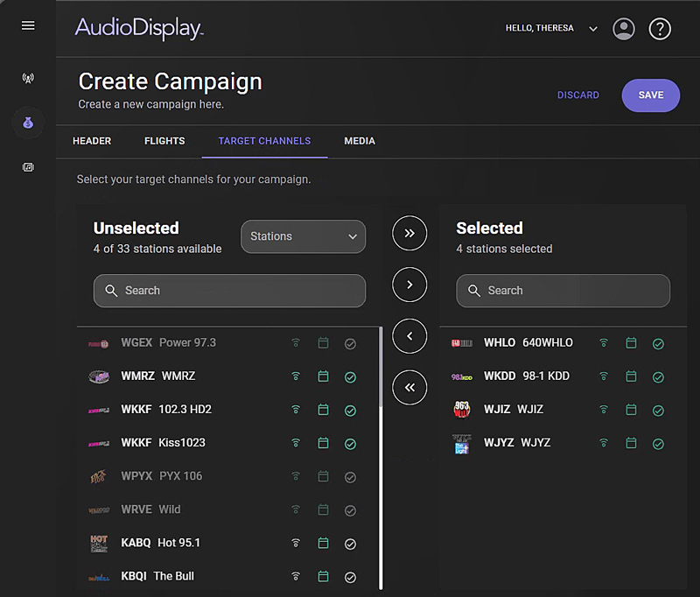Click the calendar icon for WMRZ

tap(323, 376)
